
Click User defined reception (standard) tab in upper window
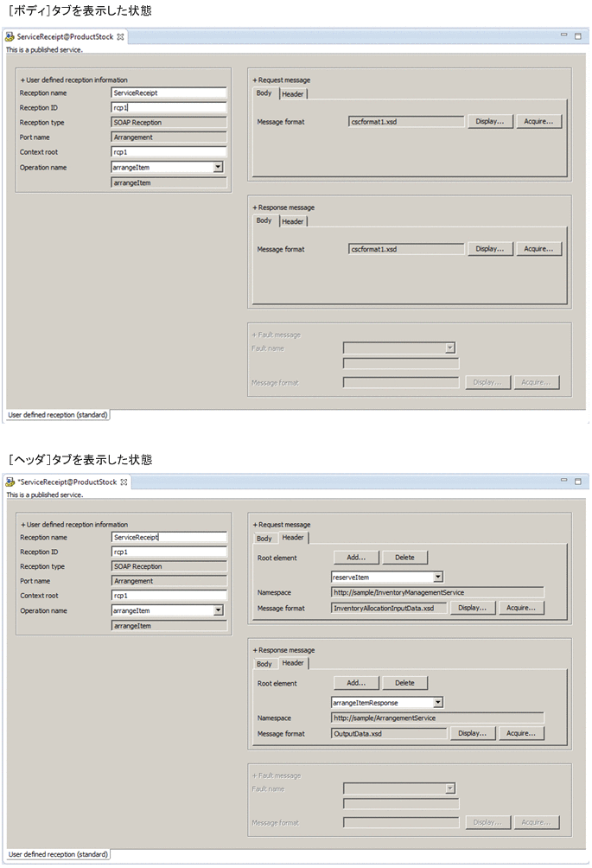tap(58, 415)
